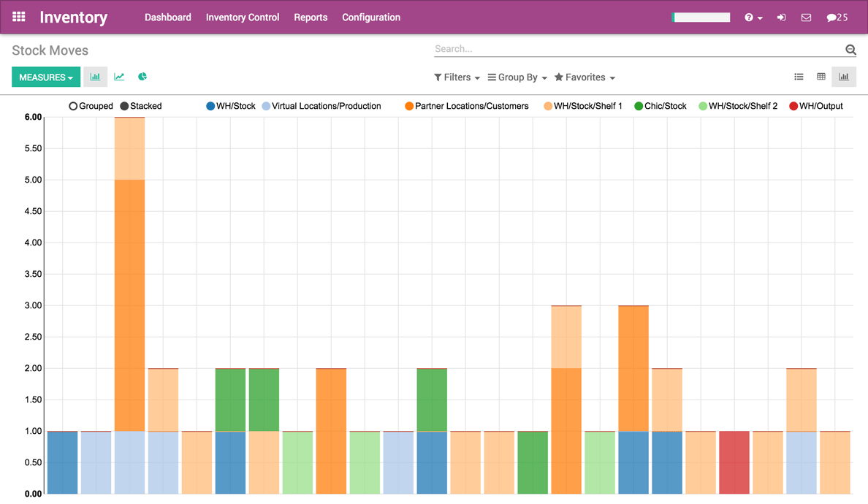
Task: Switch to the pivot table view
Action: (x=821, y=75)
